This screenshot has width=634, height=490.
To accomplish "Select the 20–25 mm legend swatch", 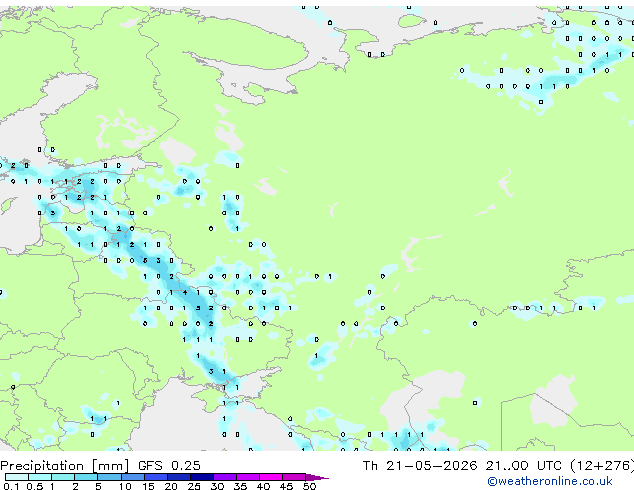I will click(x=178, y=477).
